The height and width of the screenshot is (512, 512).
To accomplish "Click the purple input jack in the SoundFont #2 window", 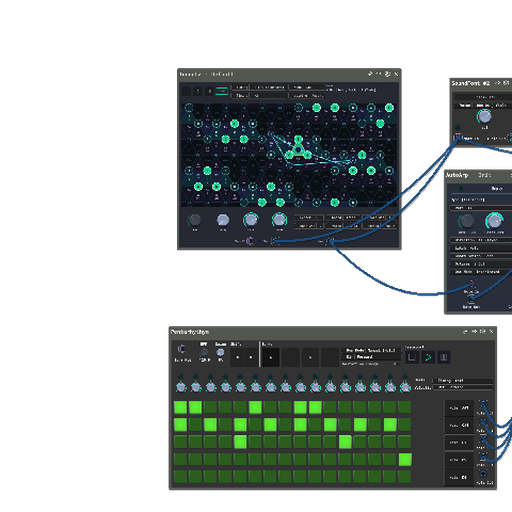I will pyautogui.click(x=458, y=137).
